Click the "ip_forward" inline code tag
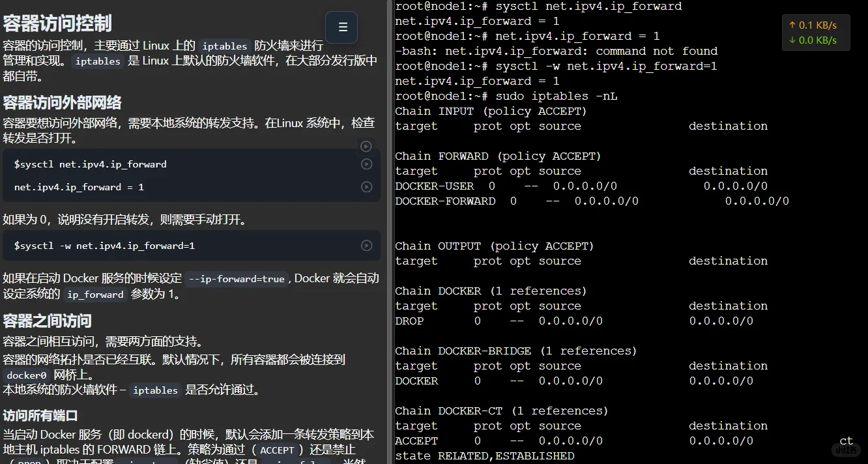Screen dimensions: 868x464 pos(94,295)
